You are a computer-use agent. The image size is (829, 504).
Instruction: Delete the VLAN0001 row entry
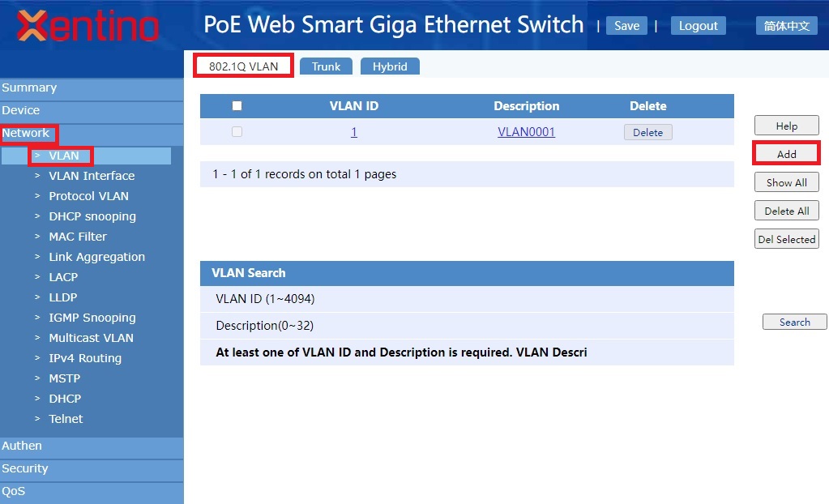tap(647, 133)
